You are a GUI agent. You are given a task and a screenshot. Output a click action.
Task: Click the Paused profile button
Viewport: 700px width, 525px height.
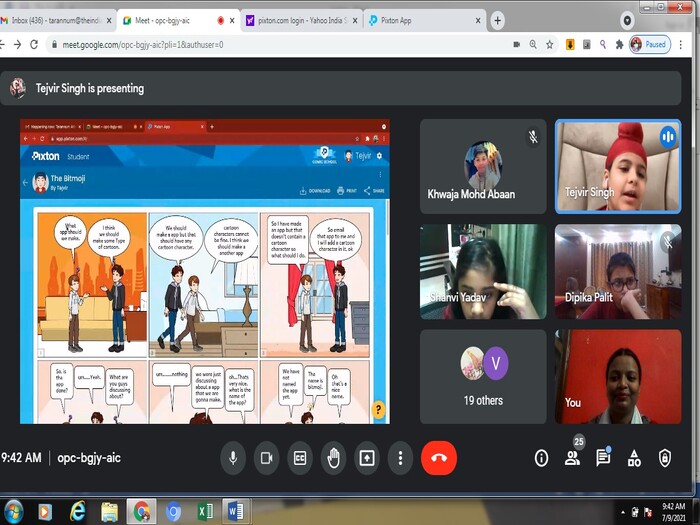tap(650, 45)
